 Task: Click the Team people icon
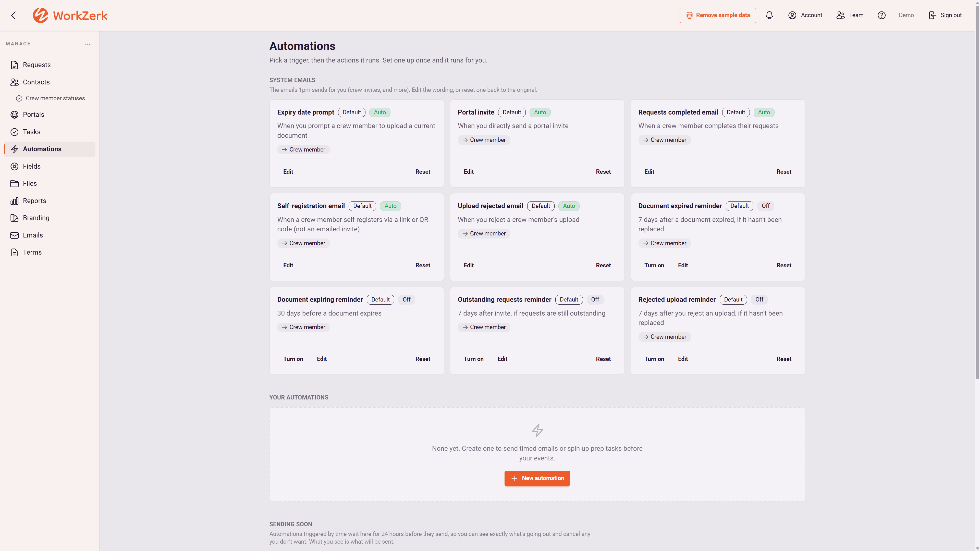[x=840, y=15]
